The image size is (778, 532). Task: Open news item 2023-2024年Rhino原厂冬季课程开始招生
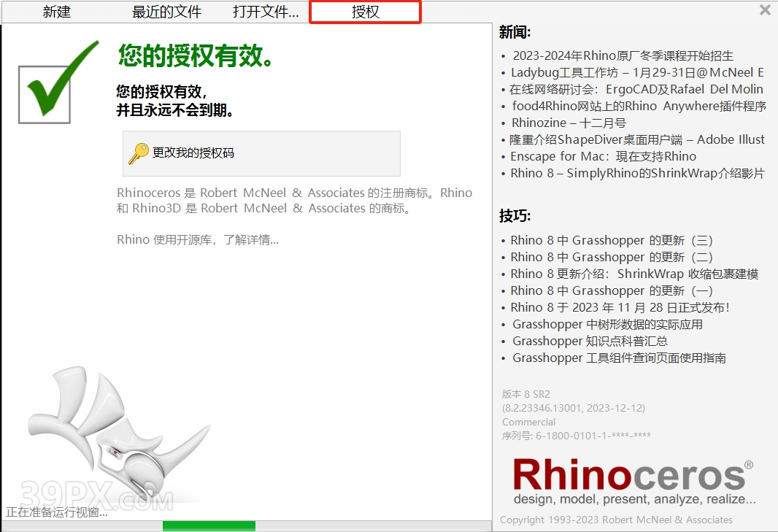[x=623, y=55]
